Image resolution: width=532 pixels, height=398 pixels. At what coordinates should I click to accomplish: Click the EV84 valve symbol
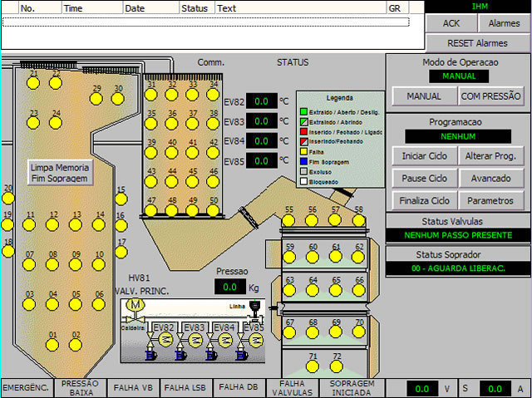210,340
